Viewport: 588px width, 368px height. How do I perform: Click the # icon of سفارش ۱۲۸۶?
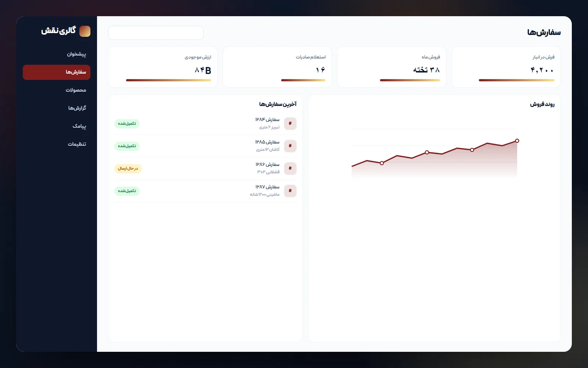pyautogui.click(x=290, y=169)
